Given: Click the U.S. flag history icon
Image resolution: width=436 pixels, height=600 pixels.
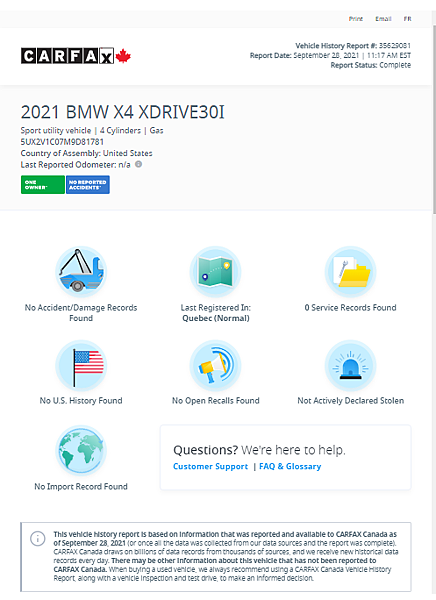Looking at the screenshot, I should coord(81,365).
